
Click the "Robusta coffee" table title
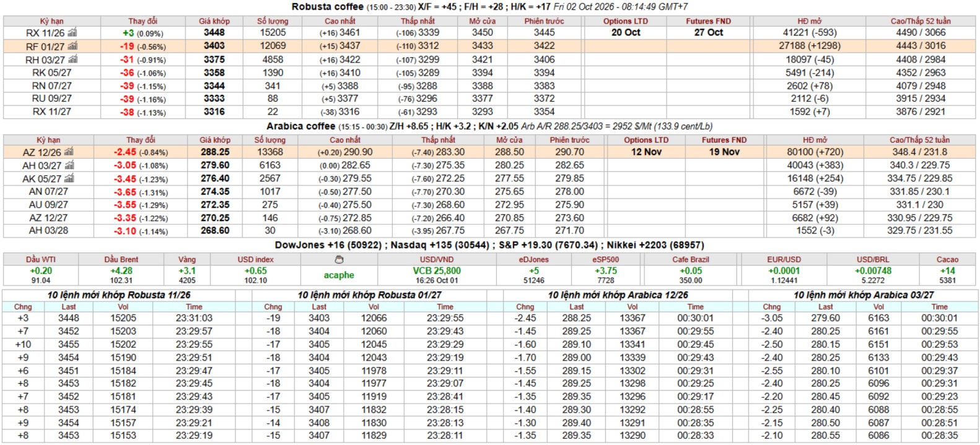328,7
